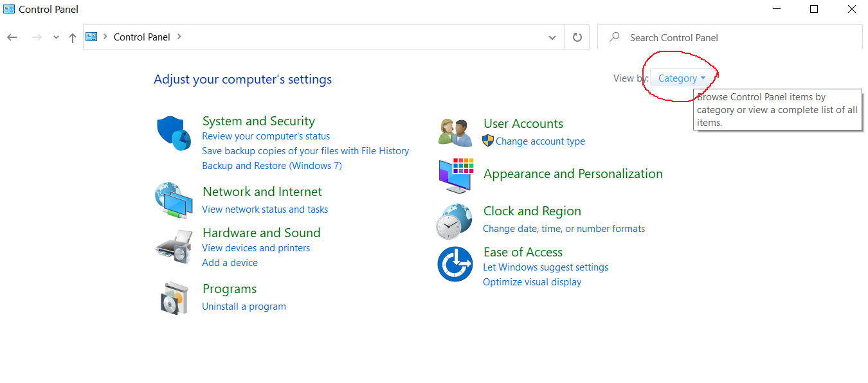Click the magnifier icon in search box
The width and height of the screenshot is (868, 383).
pos(615,37)
